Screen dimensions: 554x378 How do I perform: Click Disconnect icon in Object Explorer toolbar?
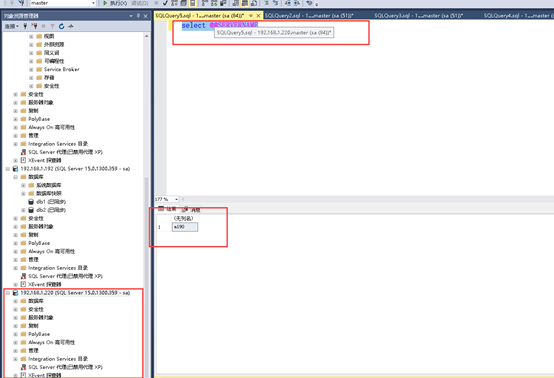[x=34, y=26]
